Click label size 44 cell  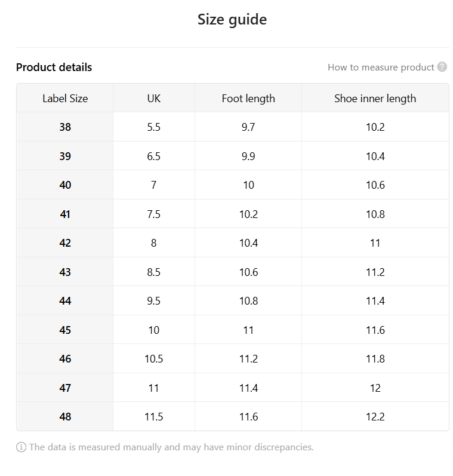coord(65,301)
